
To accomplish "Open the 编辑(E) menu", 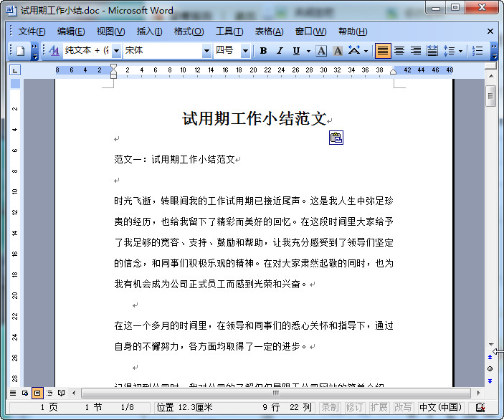I will [71, 32].
